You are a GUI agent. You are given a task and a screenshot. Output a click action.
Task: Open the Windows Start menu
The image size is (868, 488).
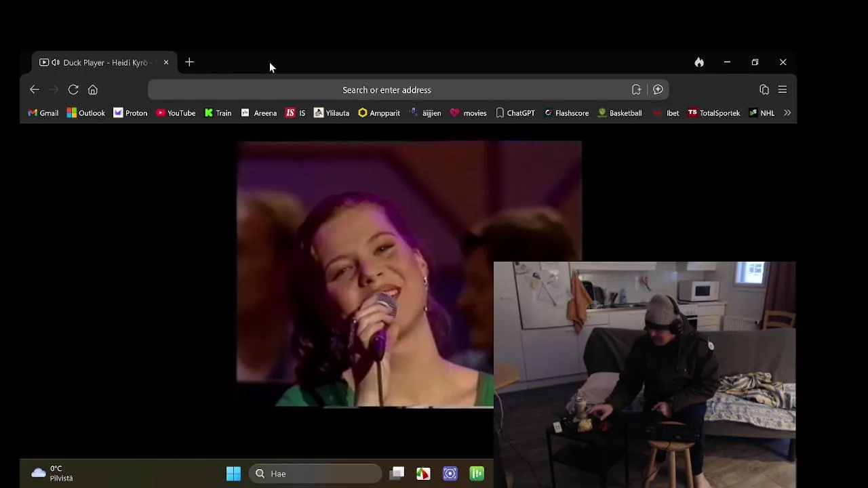tap(233, 474)
